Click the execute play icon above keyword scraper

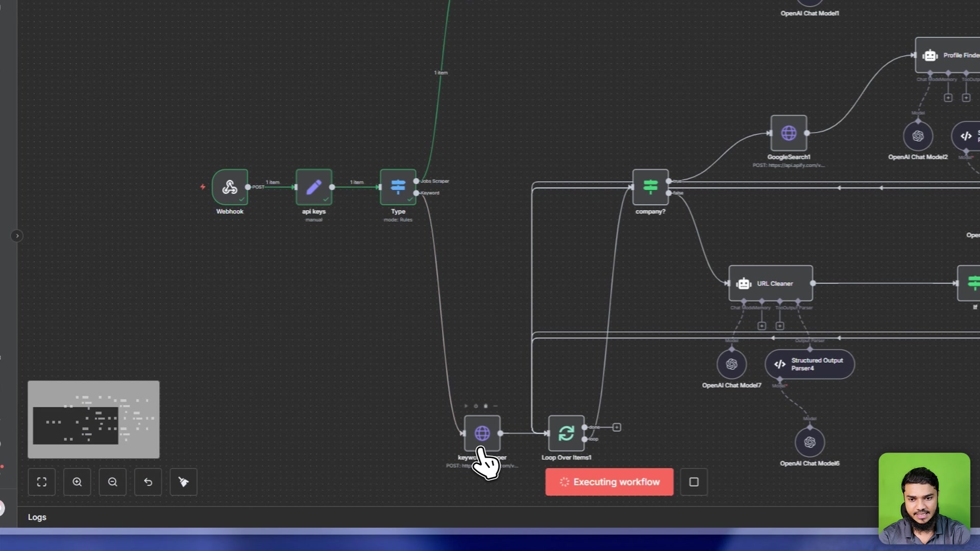click(466, 406)
